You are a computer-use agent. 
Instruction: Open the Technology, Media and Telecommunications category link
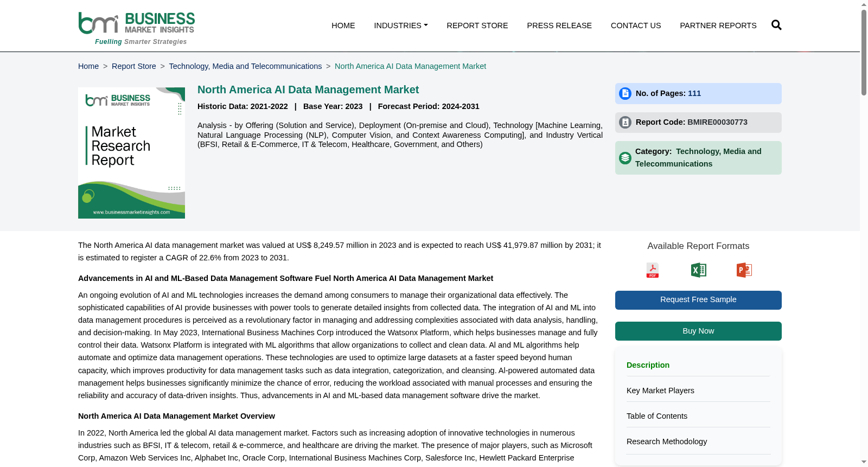(x=698, y=157)
